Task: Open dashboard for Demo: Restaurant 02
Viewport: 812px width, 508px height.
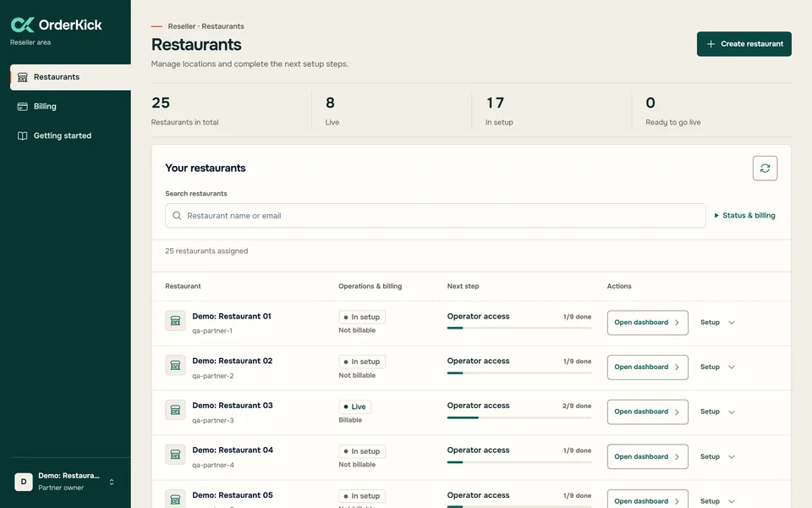Action: coord(647,367)
